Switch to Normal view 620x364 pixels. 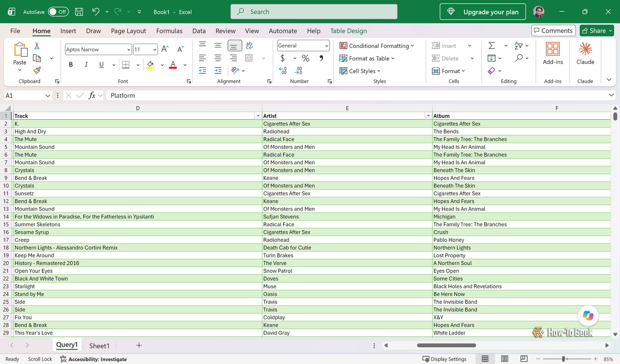[x=485, y=359]
